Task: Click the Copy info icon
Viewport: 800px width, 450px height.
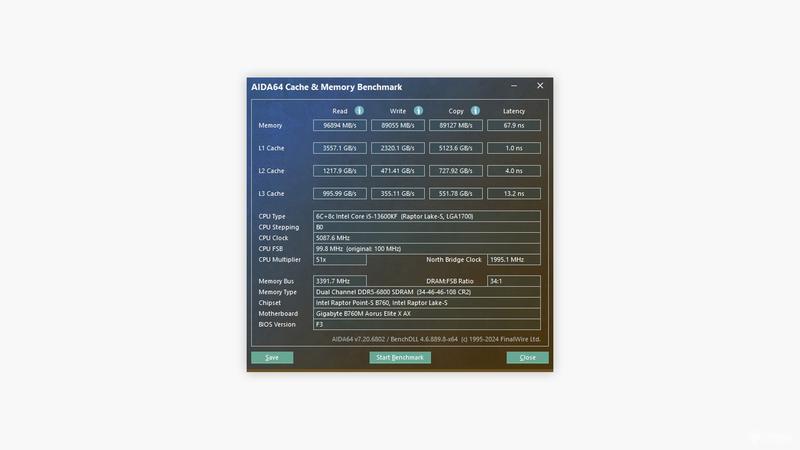Action: pyautogui.click(x=475, y=111)
